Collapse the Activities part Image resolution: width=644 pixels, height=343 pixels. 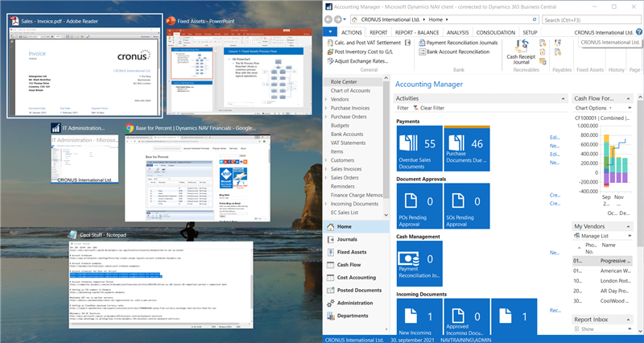click(563, 99)
